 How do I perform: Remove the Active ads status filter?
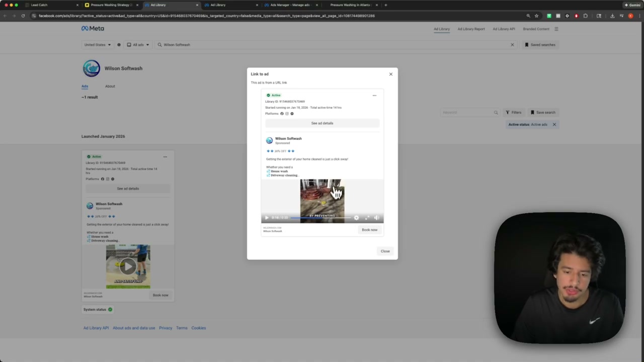tap(554, 125)
